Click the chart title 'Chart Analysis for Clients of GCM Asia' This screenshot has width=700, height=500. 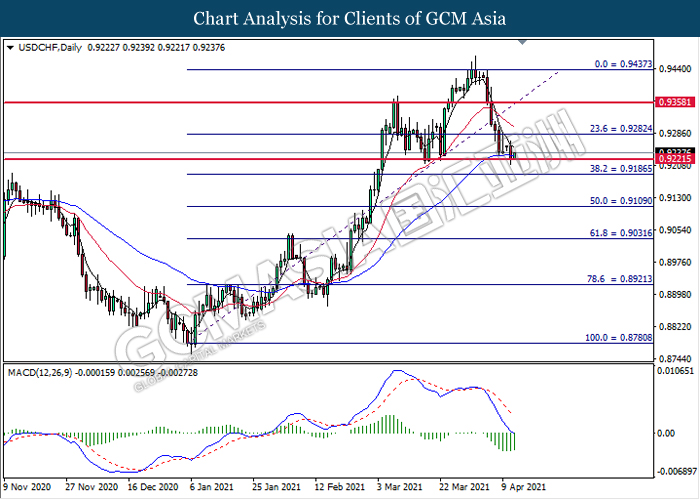pos(350,18)
